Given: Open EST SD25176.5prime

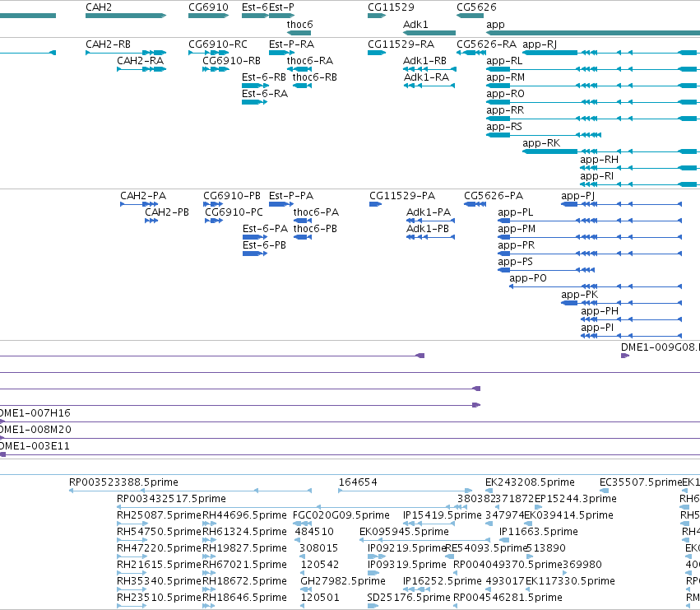Looking at the screenshot, I should (373, 606).
